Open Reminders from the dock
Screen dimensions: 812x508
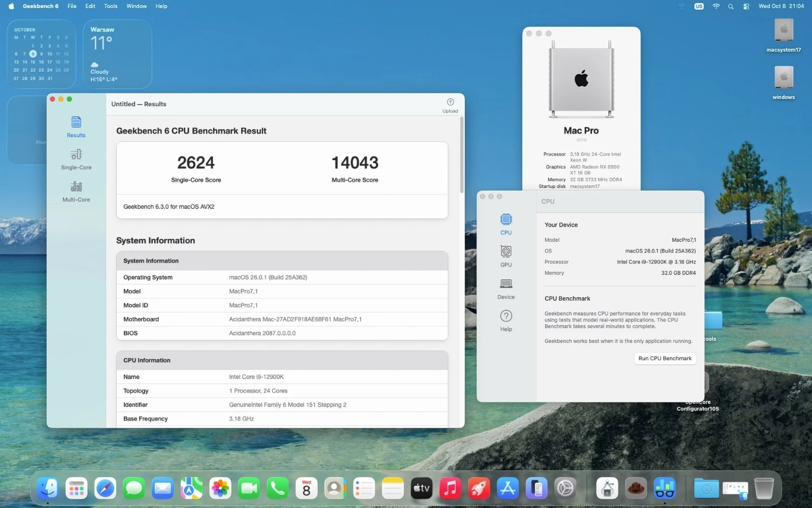364,489
